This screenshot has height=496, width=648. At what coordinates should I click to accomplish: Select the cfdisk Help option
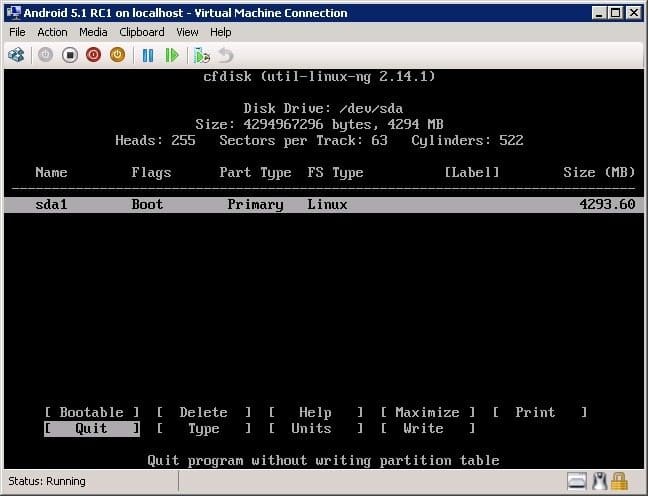pos(316,412)
